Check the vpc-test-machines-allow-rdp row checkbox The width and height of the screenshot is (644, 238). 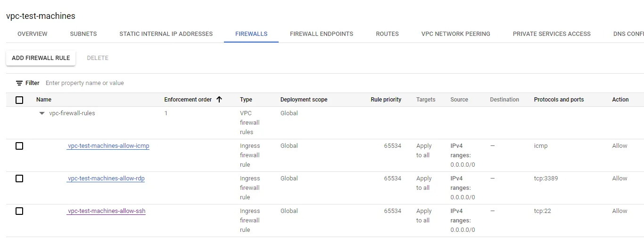point(19,178)
